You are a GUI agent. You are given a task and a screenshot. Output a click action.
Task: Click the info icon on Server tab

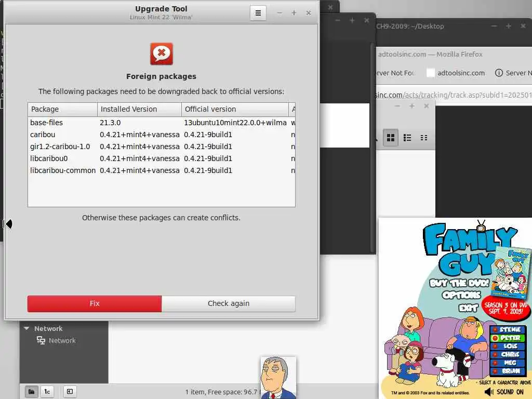[x=499, y=73]
